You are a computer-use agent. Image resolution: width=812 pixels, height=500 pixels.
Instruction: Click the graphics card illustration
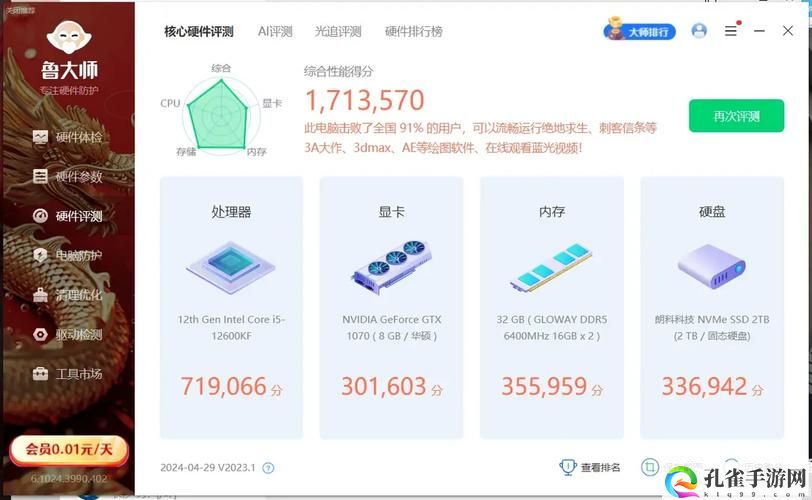click(x=392, y=267)
